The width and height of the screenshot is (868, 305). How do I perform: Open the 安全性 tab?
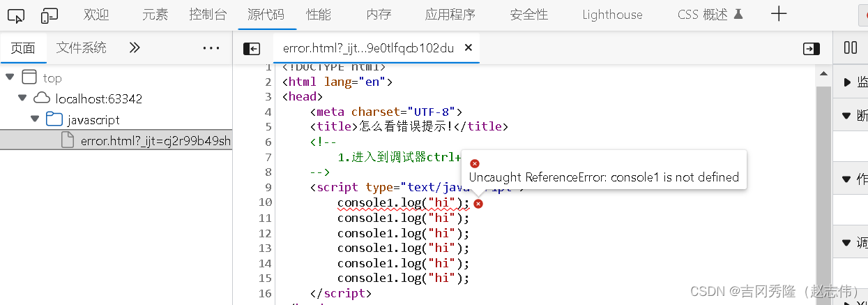(x=529, y=15)
